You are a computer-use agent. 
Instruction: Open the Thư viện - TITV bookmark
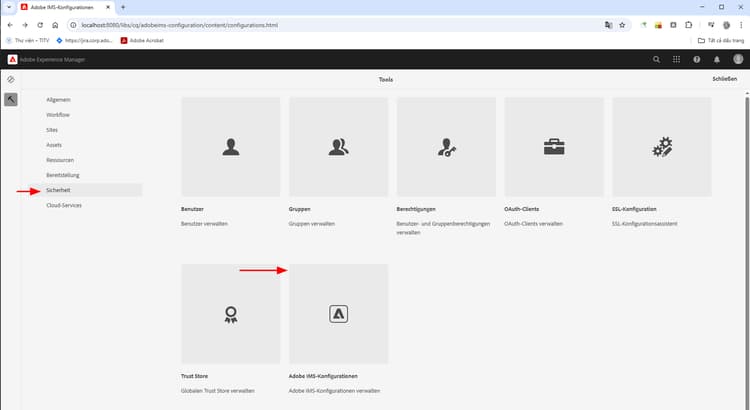click(x=28, y=41)
